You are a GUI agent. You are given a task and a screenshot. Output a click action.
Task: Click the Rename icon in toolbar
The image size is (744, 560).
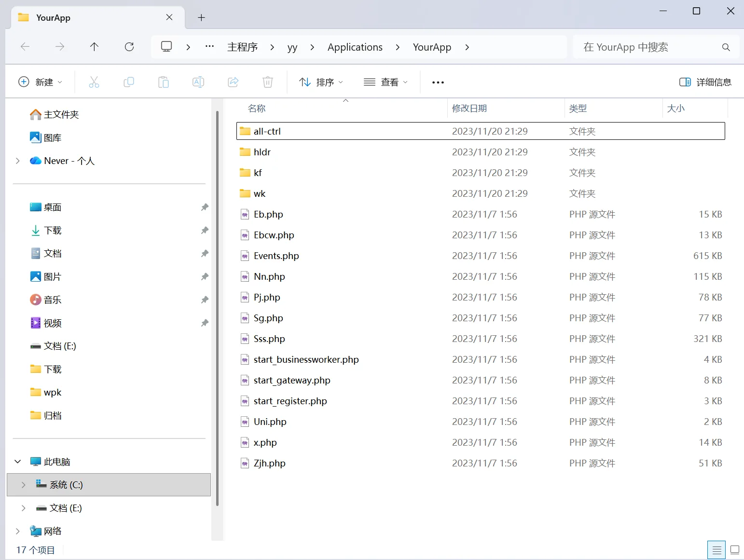pyautogui.click(x=198, y=82)
